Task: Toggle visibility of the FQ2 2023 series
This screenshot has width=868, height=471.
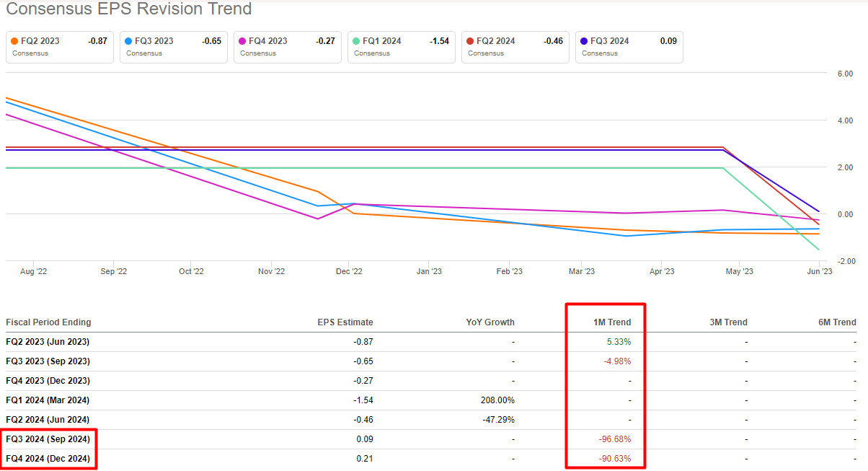Action: coord(59,47)
